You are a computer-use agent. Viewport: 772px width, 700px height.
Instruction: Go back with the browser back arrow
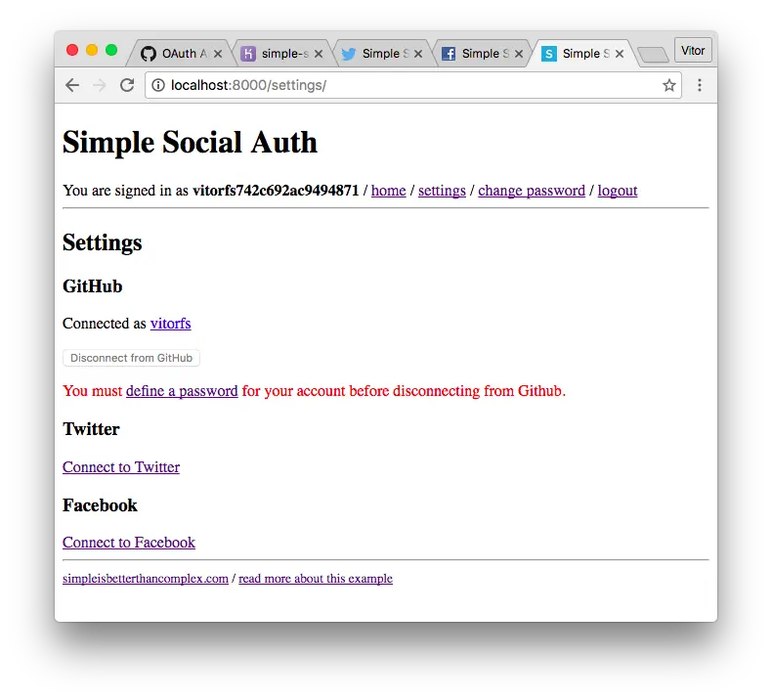[x=72, y=85]
